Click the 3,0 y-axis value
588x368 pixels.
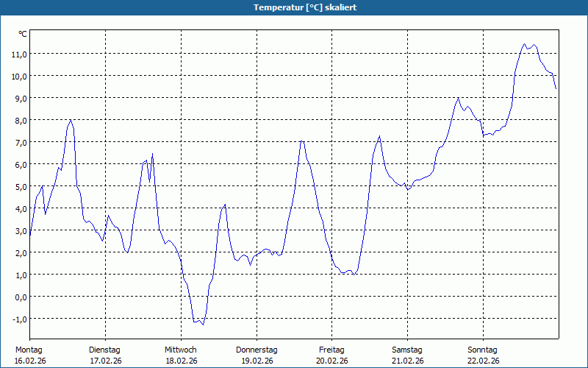click(x=21, y=231)
